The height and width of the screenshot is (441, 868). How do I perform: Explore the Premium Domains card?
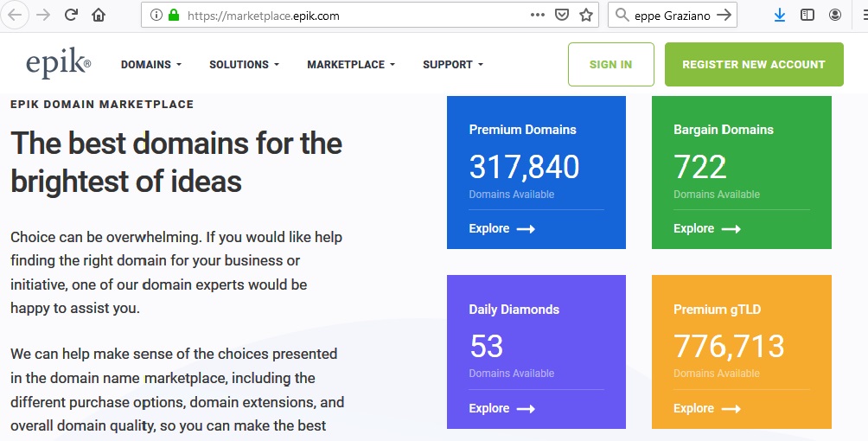(501, 229)
